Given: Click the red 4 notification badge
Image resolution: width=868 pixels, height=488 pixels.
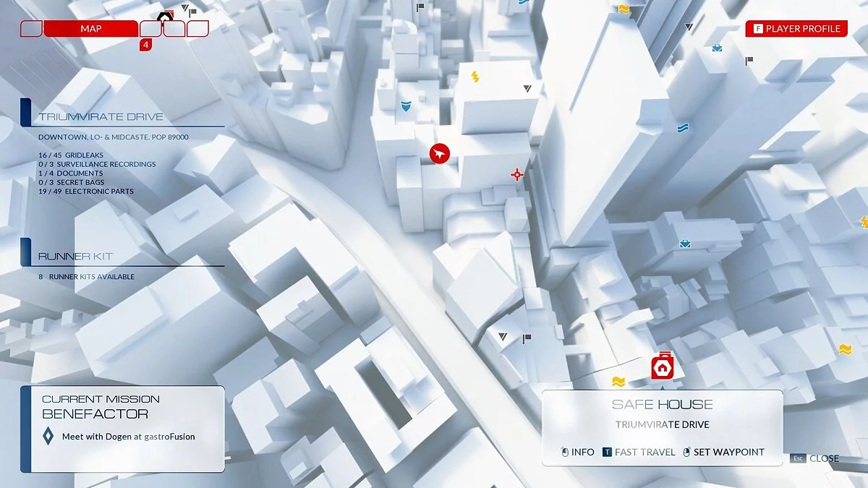Looking at the screenshot, I should tap(146, 45).
